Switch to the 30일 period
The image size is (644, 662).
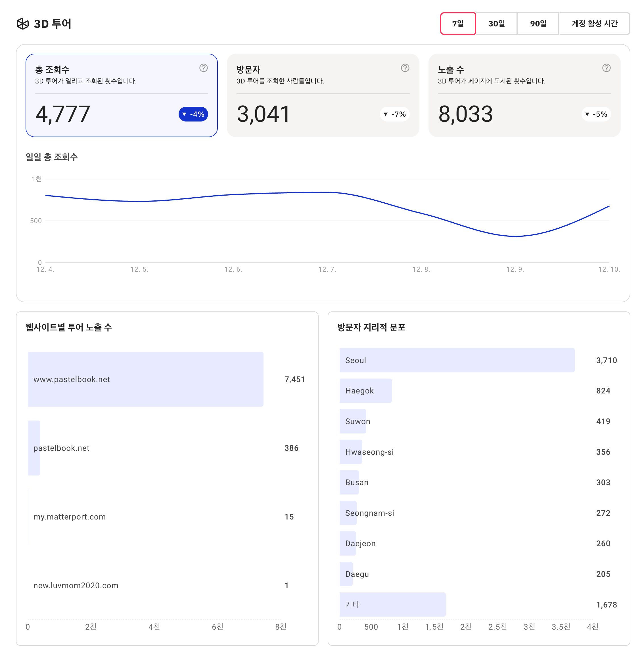click(496, 24)
